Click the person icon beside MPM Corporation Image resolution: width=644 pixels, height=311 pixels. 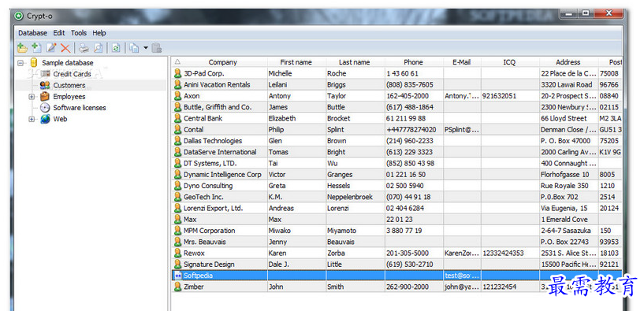177,230
